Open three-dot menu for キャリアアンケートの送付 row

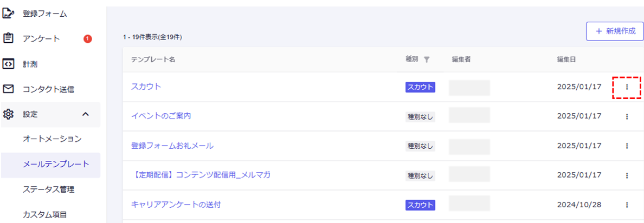[x=627, y=205]
